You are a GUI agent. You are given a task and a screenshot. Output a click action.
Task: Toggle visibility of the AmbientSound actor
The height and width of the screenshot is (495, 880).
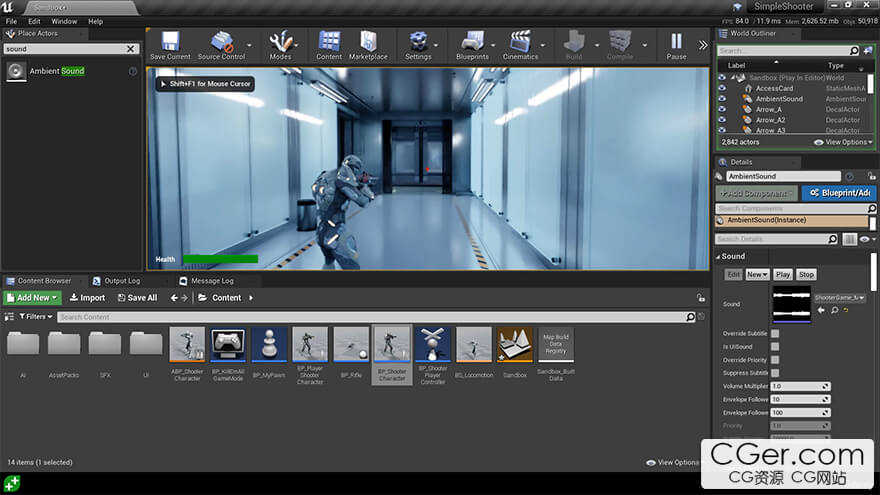722,99
